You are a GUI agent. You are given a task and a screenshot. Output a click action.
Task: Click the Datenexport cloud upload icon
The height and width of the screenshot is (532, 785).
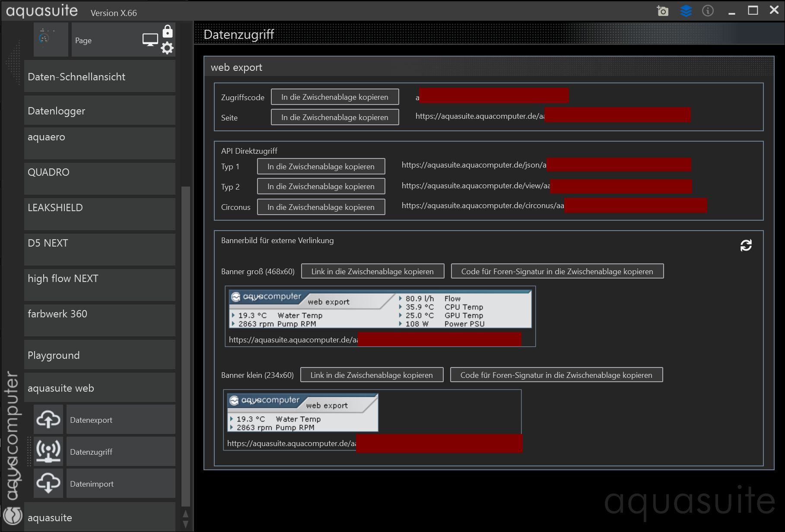(x=48, y=419)
